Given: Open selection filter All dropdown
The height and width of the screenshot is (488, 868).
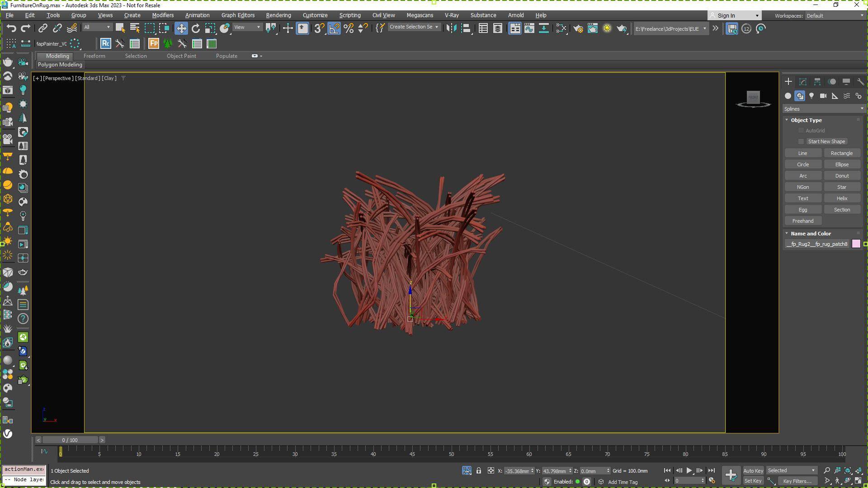Looking at the screenshot, I should pos(97,28).
